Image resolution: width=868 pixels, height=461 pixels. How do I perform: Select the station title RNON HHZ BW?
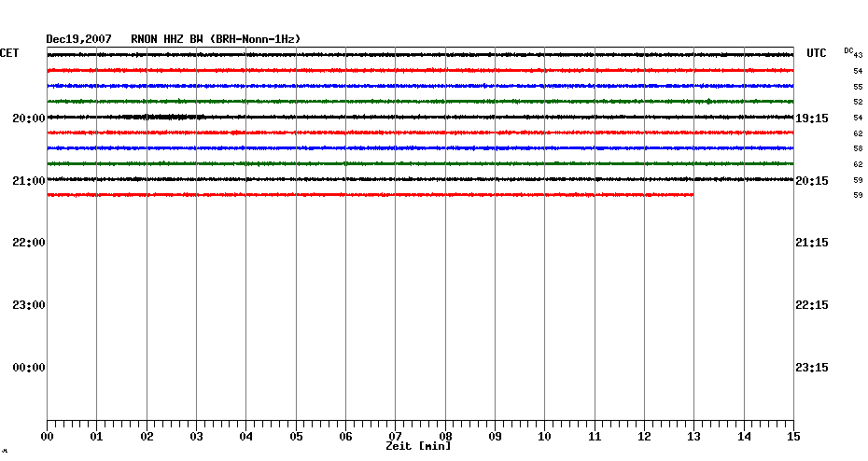[167, 39]
